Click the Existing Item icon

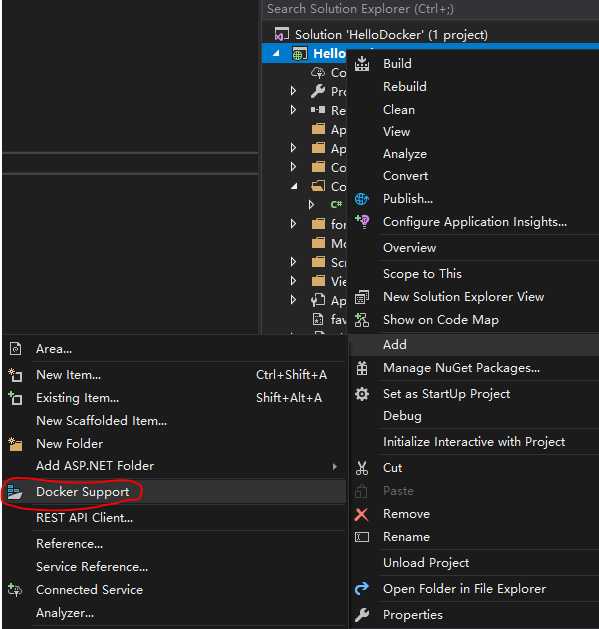point(15,398)
